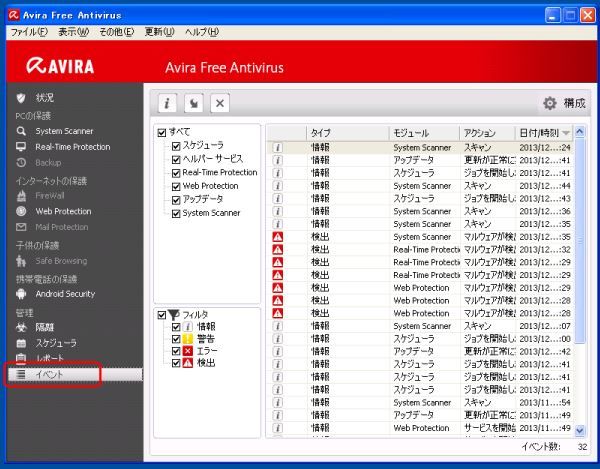Click the delete event X toolbar button
Screen dimensions: 600x469
(x=220, y=103)
